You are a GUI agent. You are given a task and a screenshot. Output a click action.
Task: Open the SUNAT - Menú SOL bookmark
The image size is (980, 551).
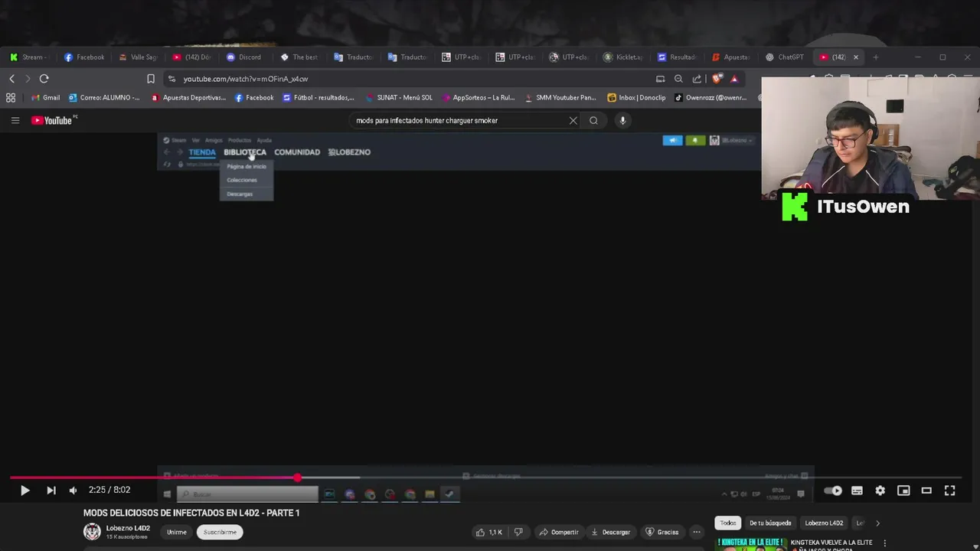point(399,97)
